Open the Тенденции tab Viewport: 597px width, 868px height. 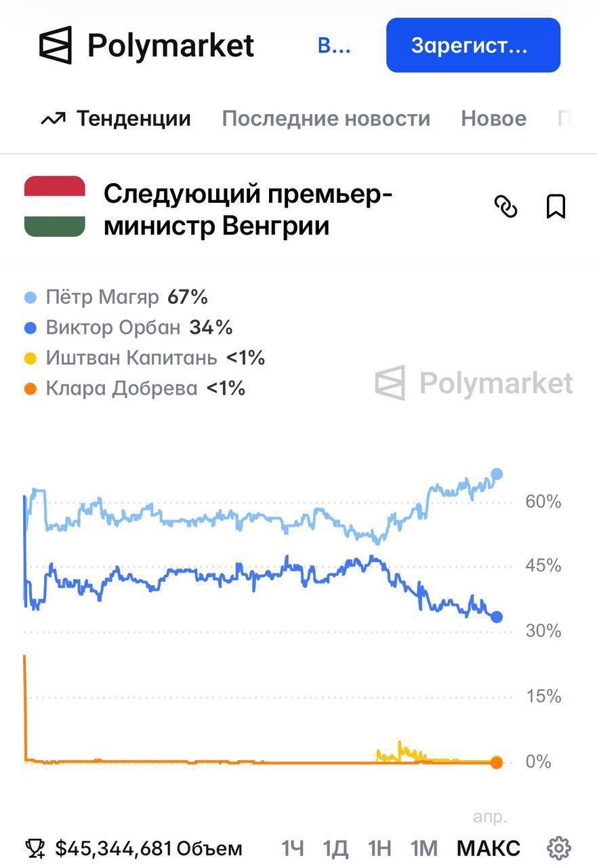coord(133,119)
